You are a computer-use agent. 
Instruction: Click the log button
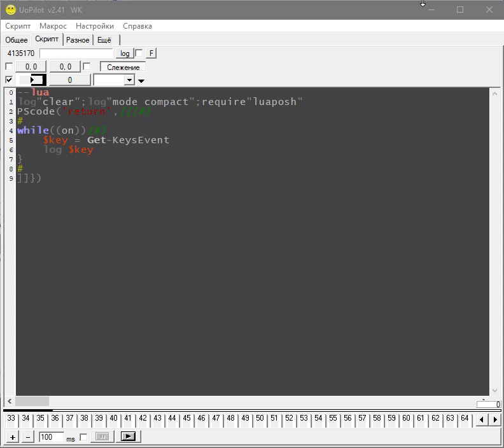tap(125, 53)
